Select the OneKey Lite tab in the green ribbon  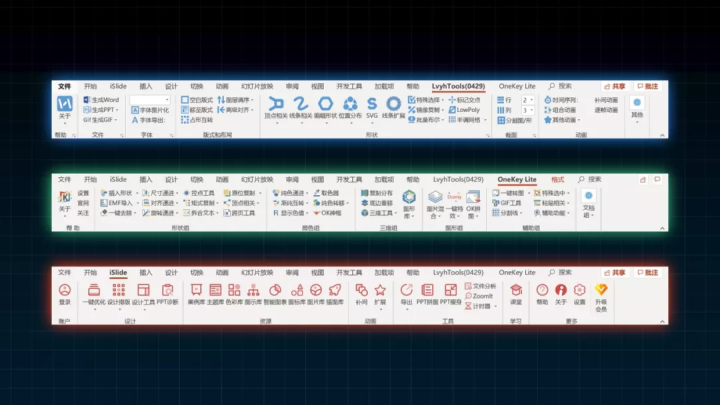(x=517, y=180)
